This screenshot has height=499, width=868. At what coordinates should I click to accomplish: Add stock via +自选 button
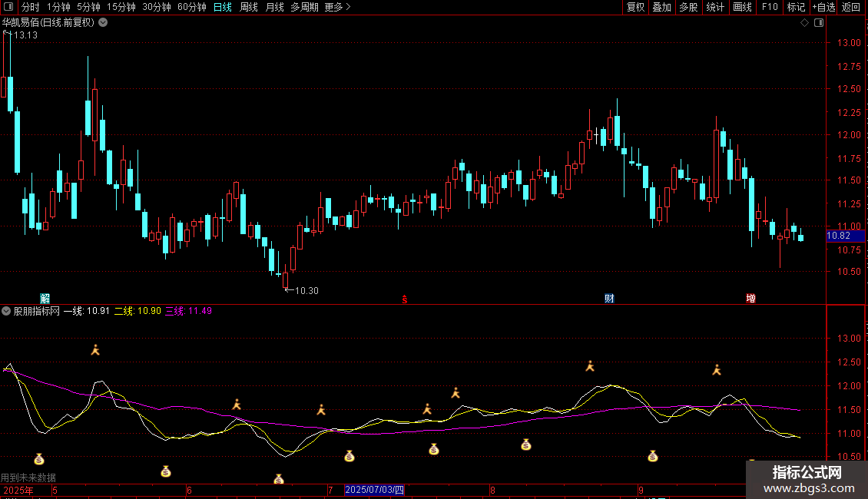(x=823, y=7)
